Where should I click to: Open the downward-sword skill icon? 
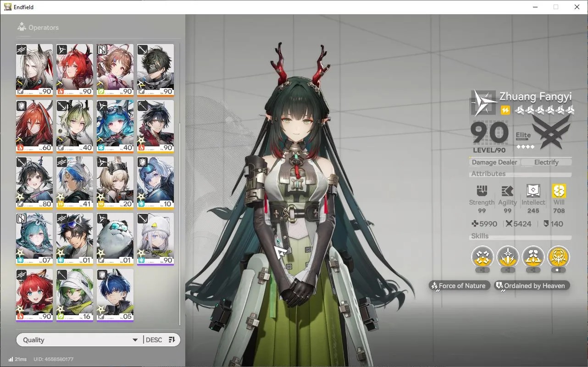508,257
